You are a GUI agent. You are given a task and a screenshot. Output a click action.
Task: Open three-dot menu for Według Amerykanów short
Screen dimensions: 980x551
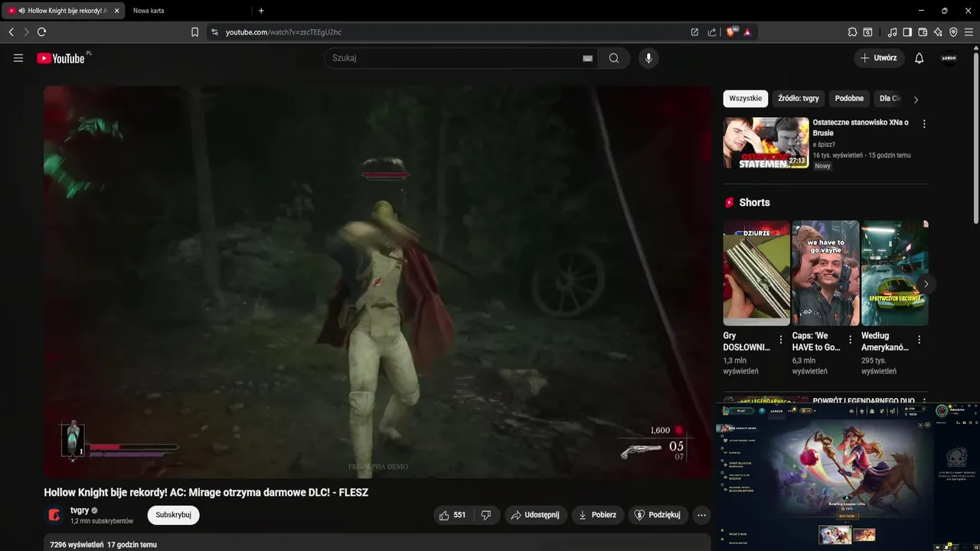[x=919, y=340]
